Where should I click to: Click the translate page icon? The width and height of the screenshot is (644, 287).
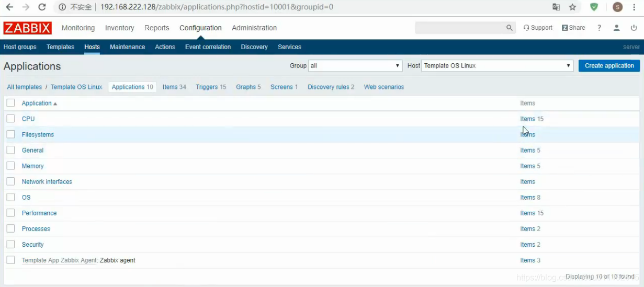[556, 7]
